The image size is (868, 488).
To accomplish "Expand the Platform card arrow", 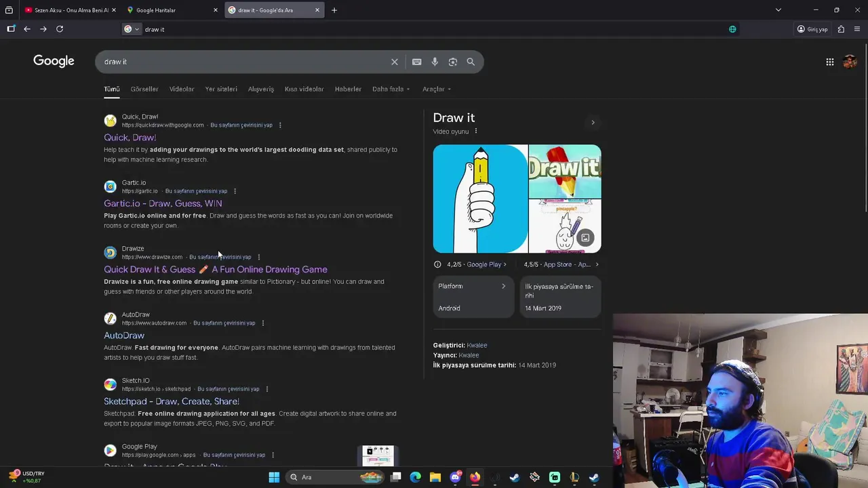I will 503,286.
